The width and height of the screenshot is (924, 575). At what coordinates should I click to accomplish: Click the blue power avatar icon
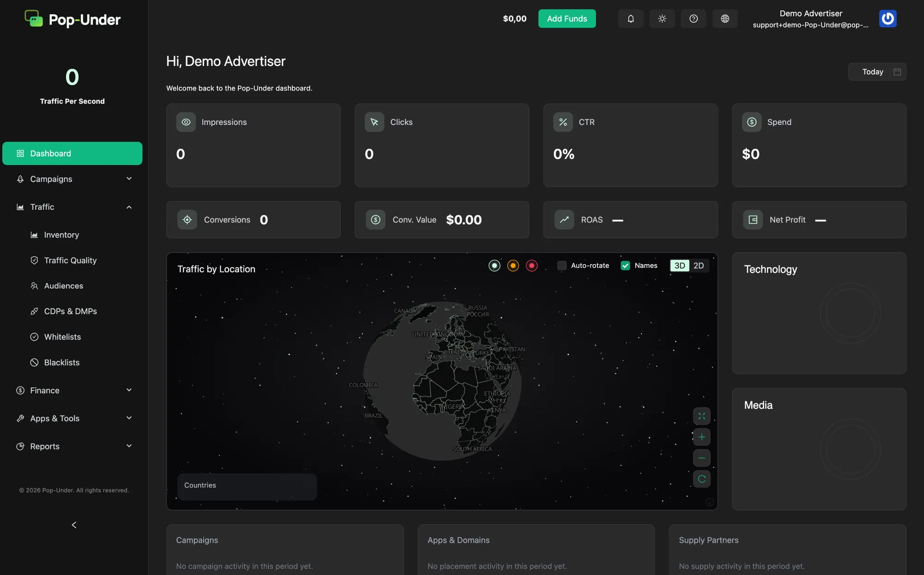click(x=888, y=18)
